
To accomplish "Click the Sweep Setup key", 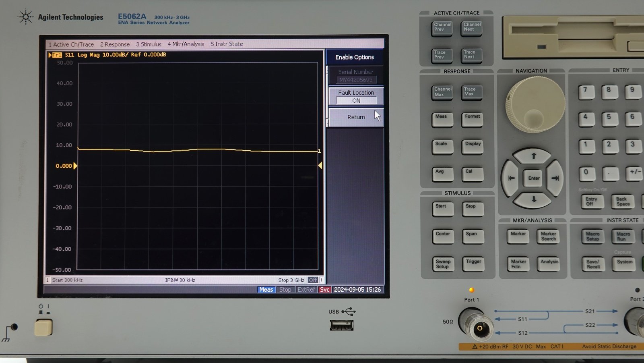I will 444,265.
